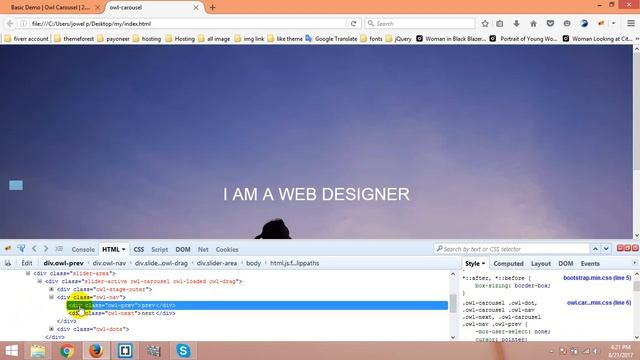Show more bookmarks with the overflow chevron

[x=637, y=39]
